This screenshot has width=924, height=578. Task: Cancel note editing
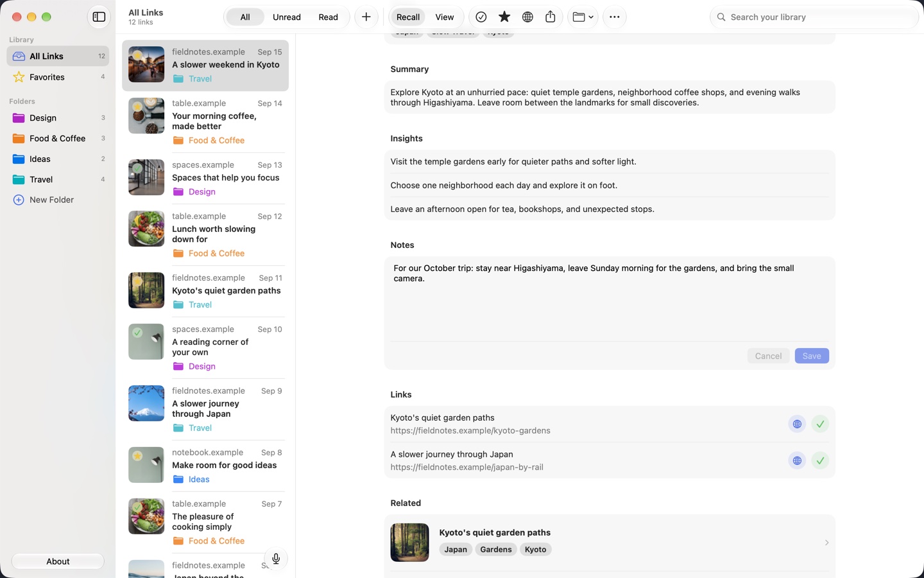768,356
